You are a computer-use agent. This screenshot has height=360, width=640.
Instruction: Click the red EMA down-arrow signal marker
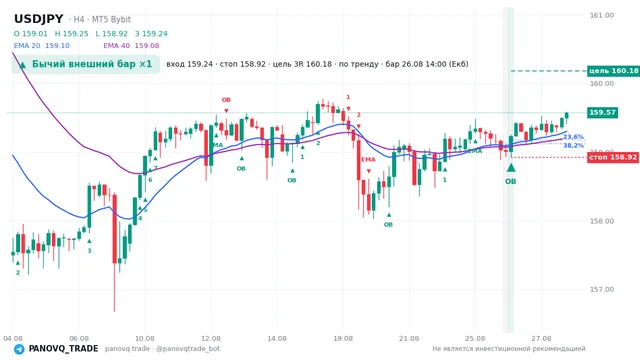[x=369, y=171]
